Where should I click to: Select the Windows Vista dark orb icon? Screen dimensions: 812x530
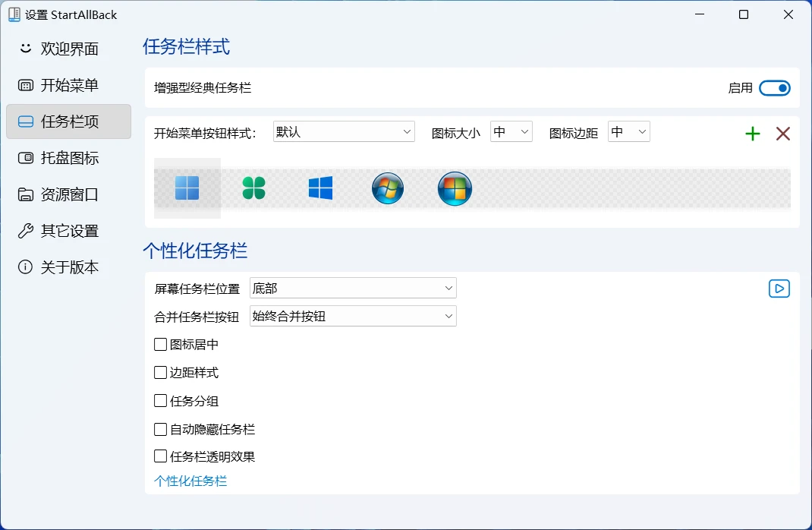pyautogui.click(x=455, y=188)
